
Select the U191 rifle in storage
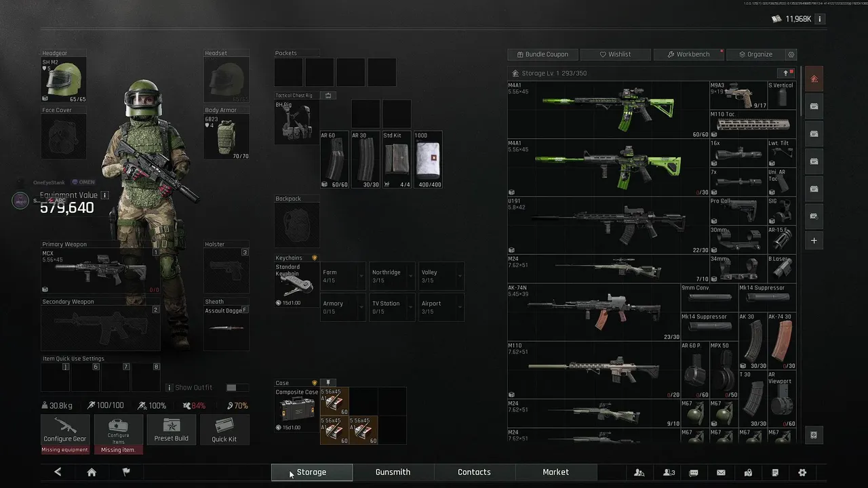[x=608, y=226]
